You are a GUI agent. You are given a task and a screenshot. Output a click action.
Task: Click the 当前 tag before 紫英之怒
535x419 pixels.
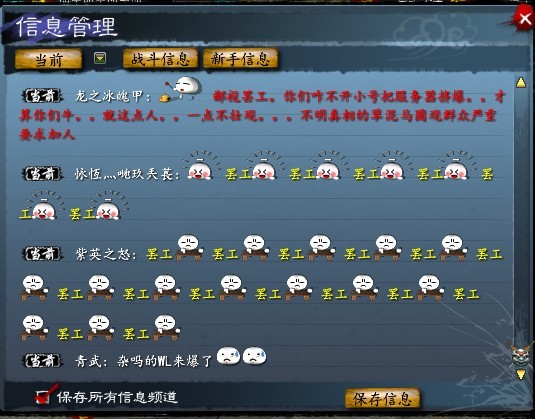tap(42, 254)
